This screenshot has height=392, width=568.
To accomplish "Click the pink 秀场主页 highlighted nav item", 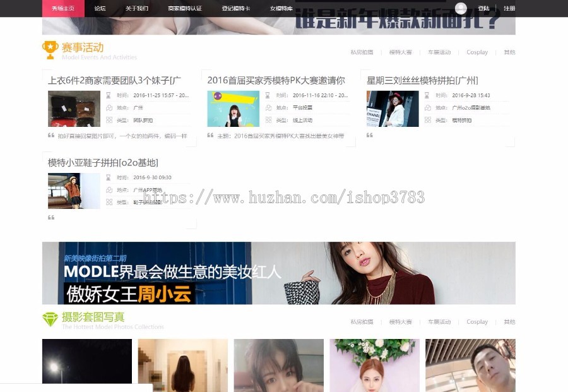I will tap(62, 9).
